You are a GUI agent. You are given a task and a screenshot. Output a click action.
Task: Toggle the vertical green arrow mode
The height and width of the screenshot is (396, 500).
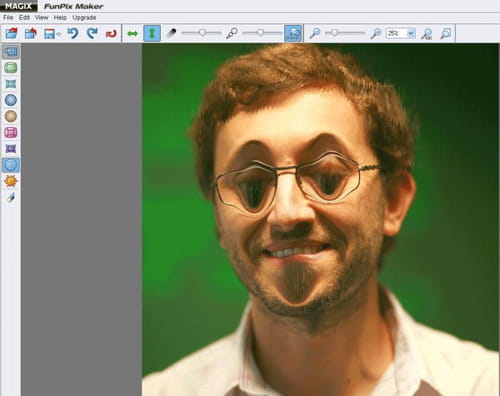[x=152, y=33]
